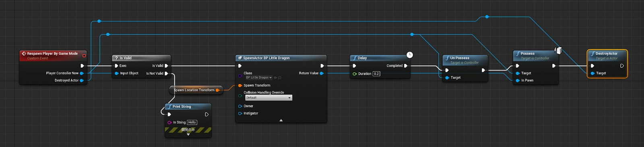Click the Is Not Valid exec output pin
Image resolution: width=644 pixels, height=147 pixels.
[x=166, y=73]
